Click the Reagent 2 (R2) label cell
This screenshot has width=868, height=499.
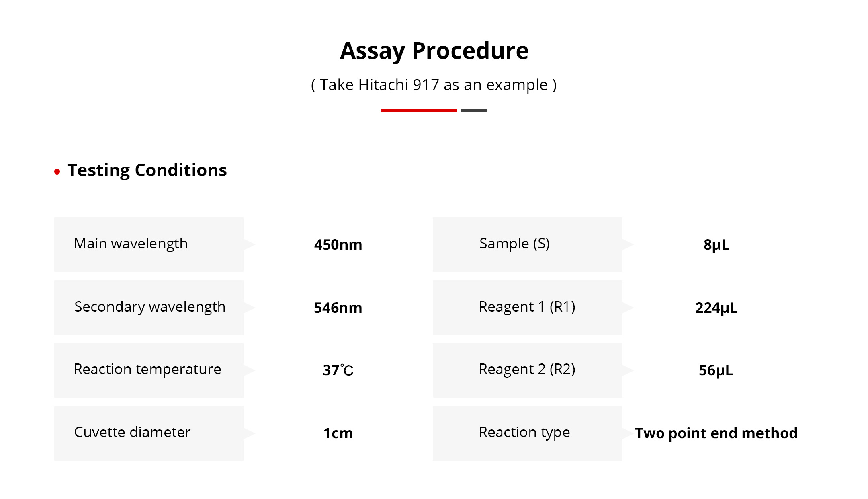(527, 370)
